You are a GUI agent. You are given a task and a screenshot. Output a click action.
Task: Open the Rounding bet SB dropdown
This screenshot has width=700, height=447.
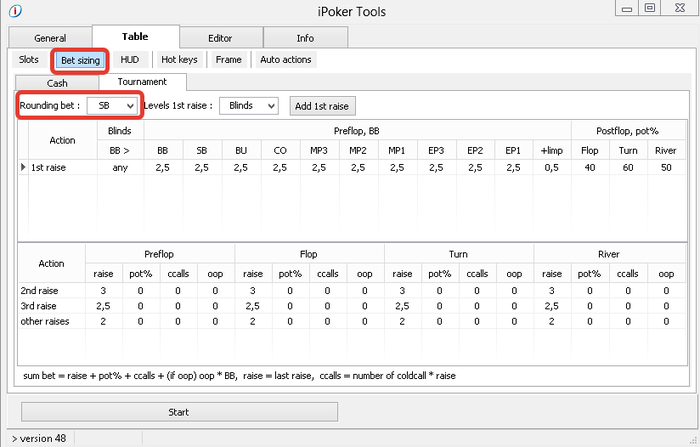(112, 106)
